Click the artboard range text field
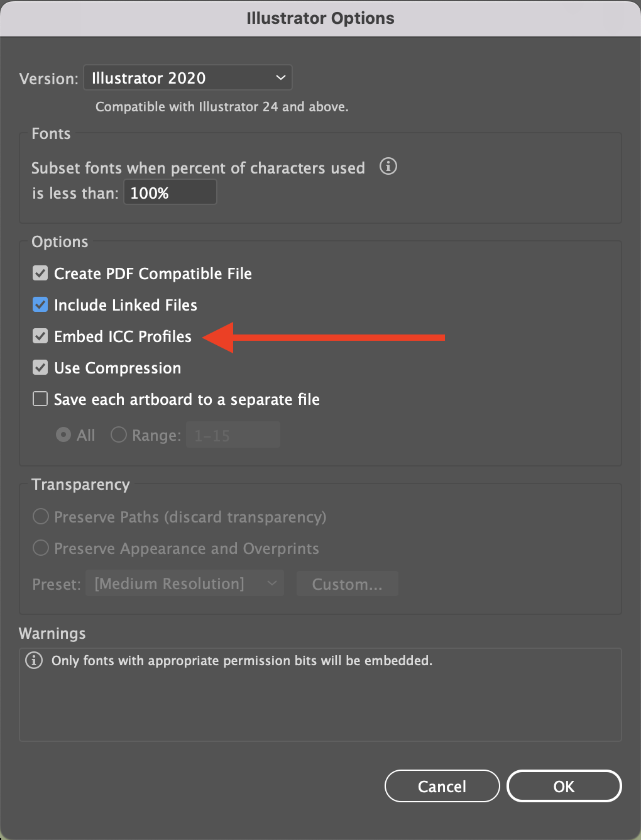This screenshot has height=840, width=641. click(233, 435)
